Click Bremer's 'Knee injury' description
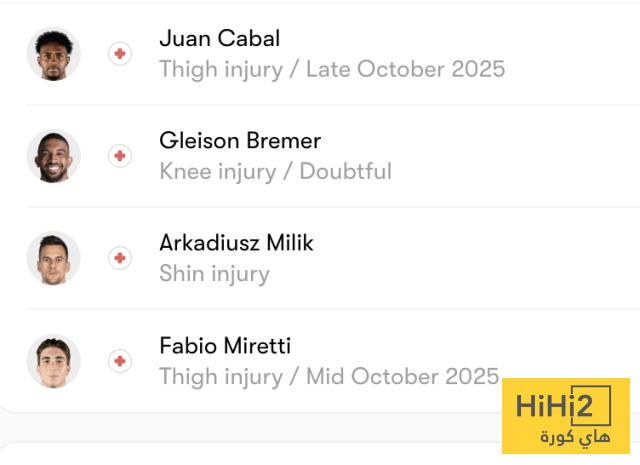 tap(217, 171)
